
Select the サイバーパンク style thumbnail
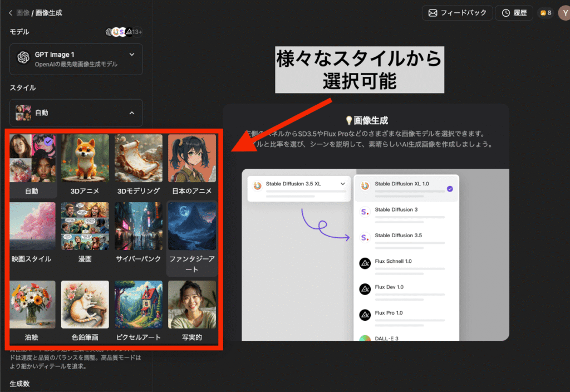coord(139,226)
